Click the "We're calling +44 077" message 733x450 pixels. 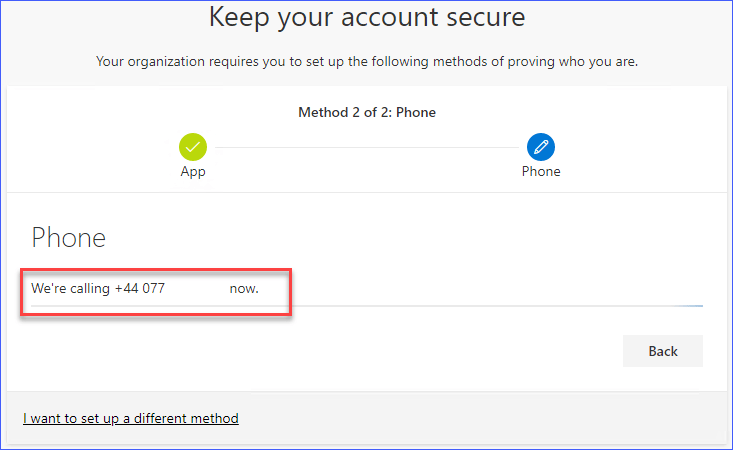pos(98,288)
